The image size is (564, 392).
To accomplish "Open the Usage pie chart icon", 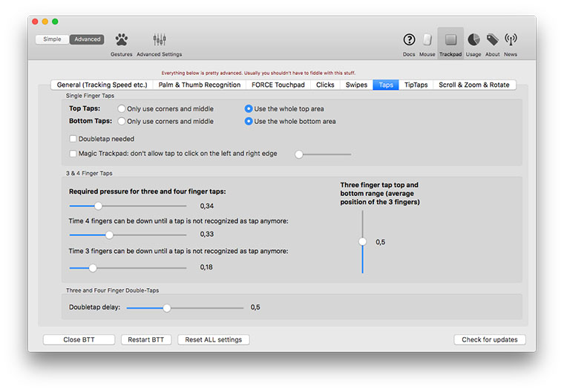I will point(473,39).
